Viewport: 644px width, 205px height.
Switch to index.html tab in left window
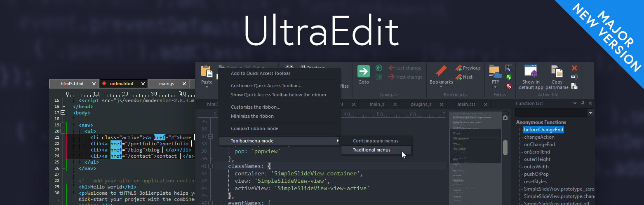pyautogui.click(x=123, y=84)
